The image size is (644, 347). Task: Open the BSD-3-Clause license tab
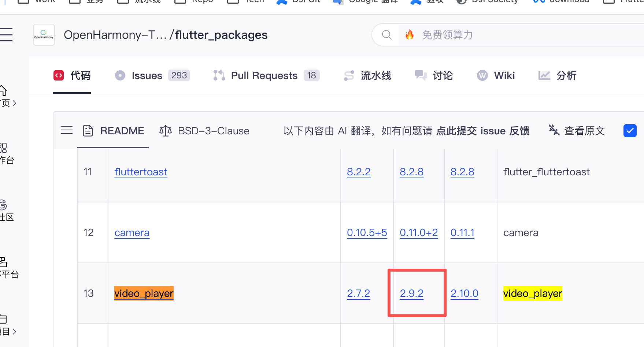pyautogui.click(x=205, y=131)
